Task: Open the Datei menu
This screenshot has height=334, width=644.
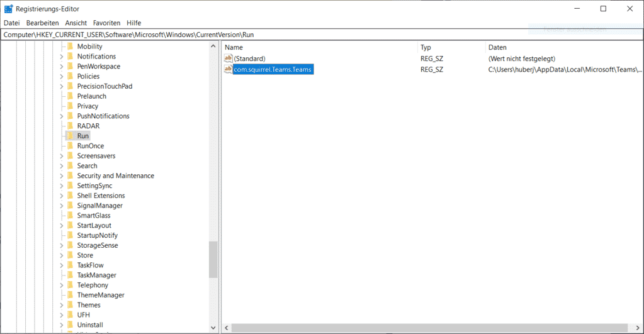Action: click(x=11, y=23)
